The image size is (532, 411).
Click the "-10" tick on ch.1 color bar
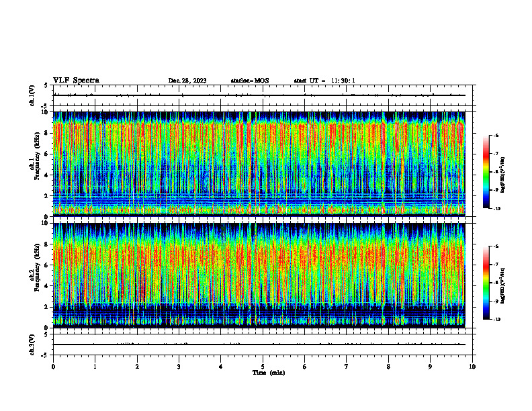[x=497, y=209]
